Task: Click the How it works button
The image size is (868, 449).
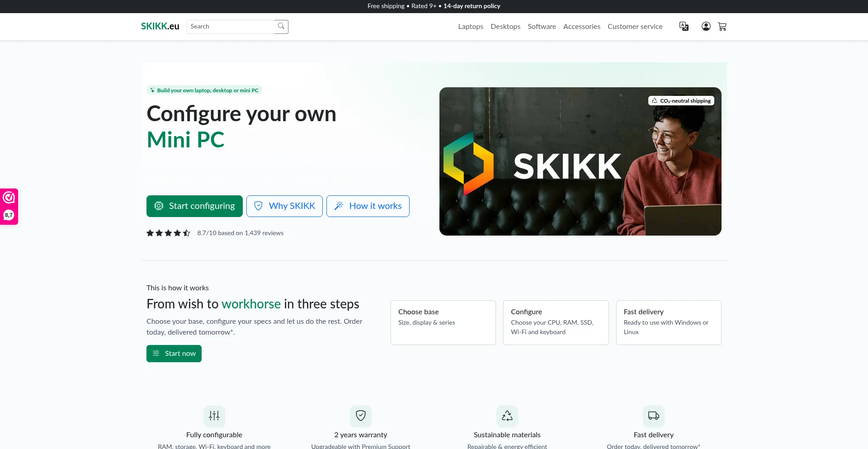Action: click(x=368, y=206)
